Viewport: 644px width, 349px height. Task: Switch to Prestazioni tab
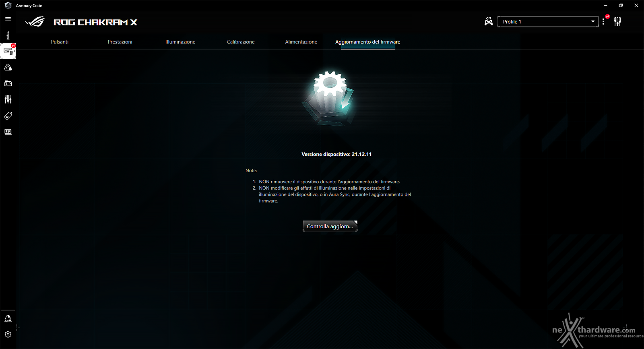(120, 42)
